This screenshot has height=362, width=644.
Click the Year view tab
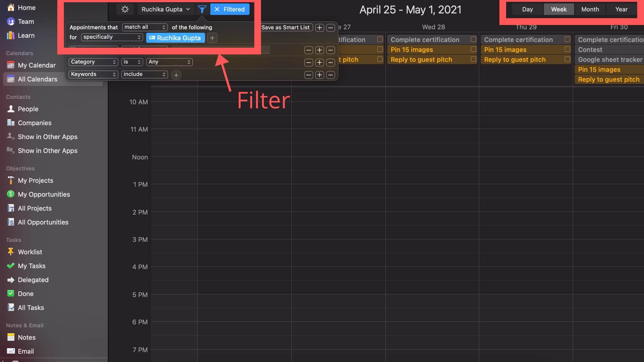(x=620, y=9)
